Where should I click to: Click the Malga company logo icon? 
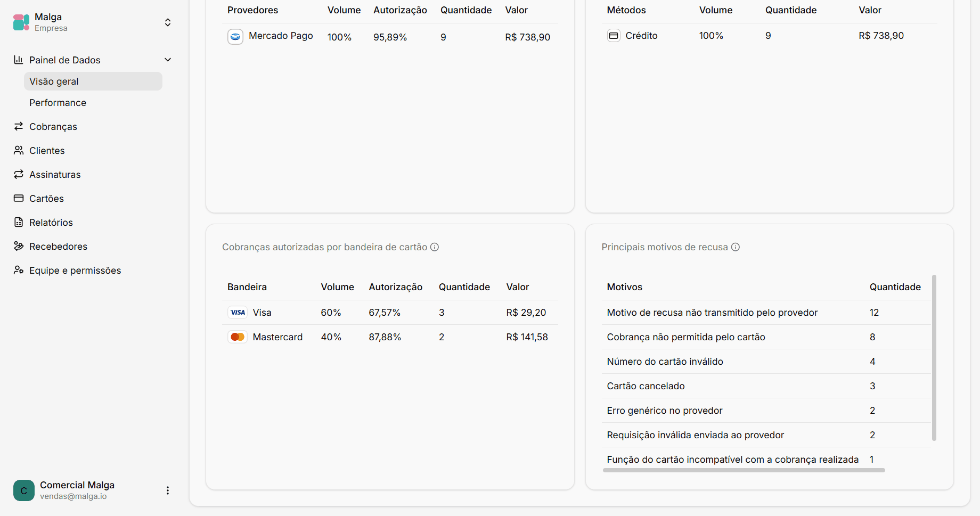pyautogui.click(x=21, y=22)
